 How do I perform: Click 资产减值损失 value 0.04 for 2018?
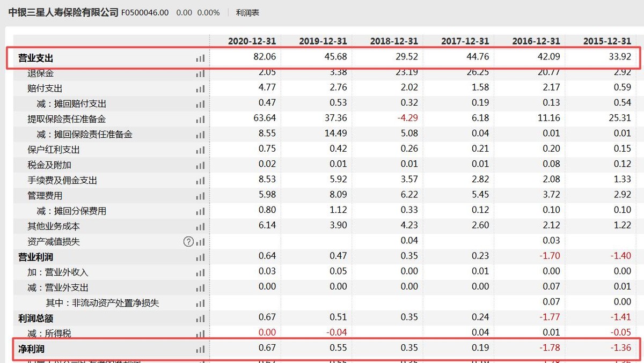[409, 241]
